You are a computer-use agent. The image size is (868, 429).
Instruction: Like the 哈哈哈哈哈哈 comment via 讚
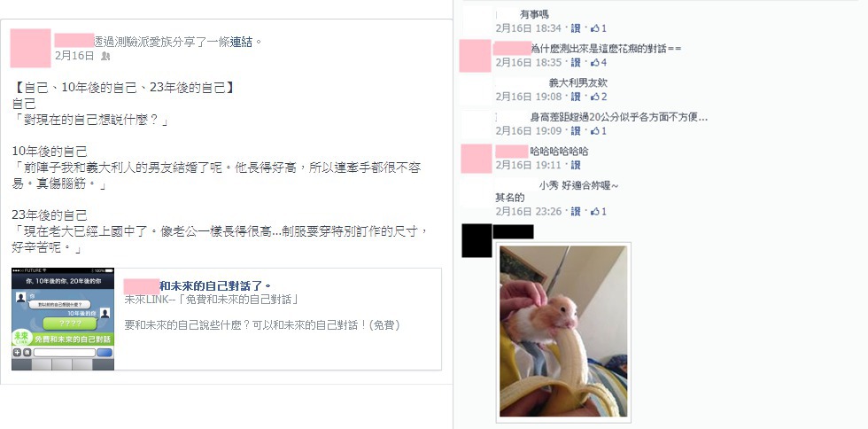coord(576,165)
